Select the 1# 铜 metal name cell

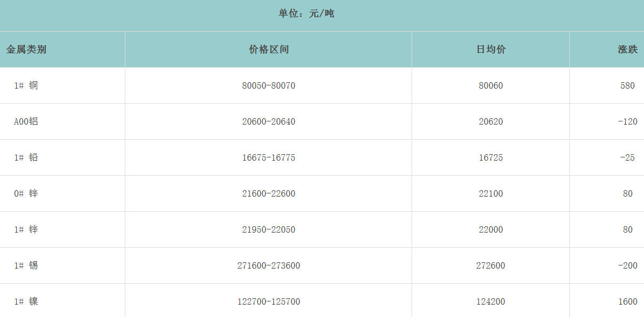click(26, 85)
